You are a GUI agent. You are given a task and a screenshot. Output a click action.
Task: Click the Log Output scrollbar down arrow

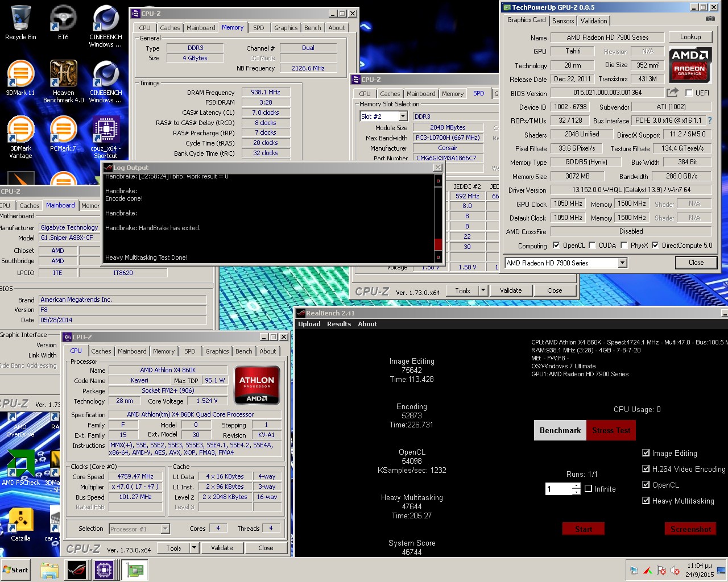point(438,257)
